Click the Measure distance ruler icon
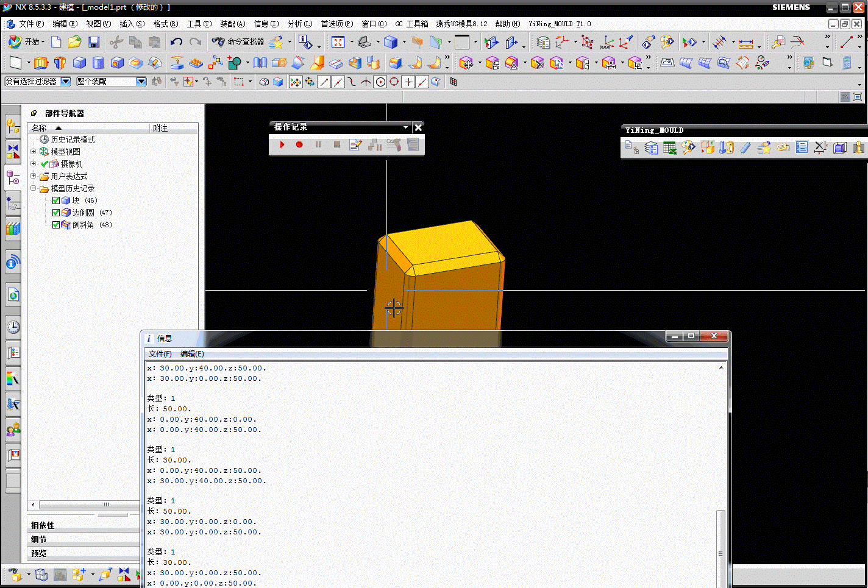868x588 pixels. [x=745, y=43]
